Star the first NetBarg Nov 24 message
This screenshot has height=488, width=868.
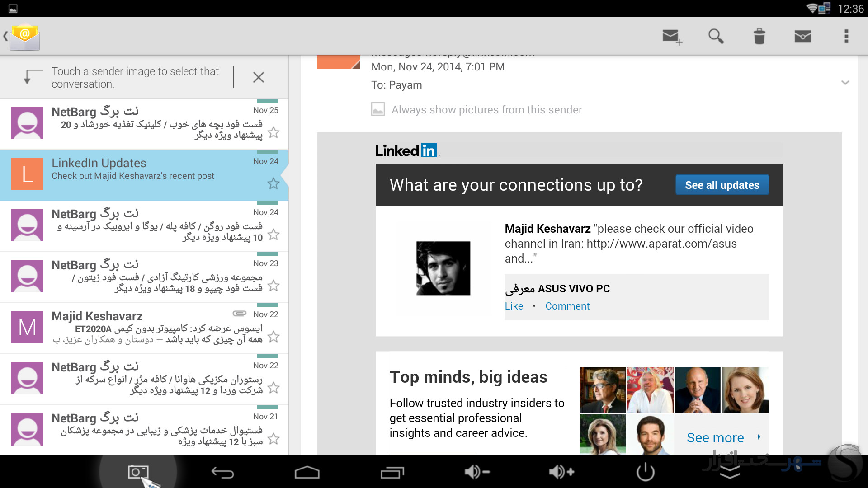tap(274, 235)
